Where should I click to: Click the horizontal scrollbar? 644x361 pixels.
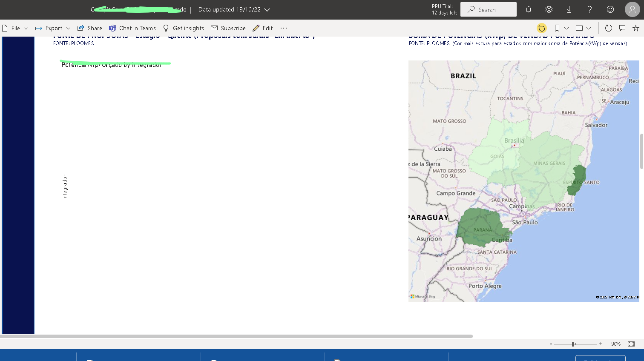point(236,336)
